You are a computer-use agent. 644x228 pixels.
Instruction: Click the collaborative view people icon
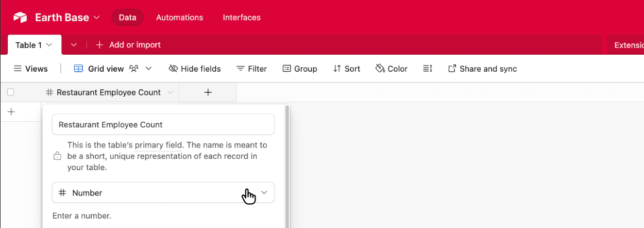point(134,69)
